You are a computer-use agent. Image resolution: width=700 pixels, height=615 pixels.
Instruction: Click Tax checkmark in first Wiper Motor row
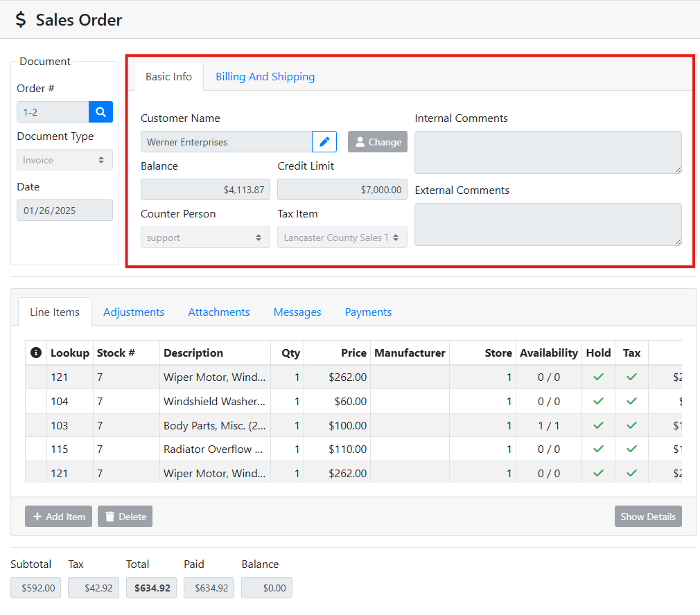tap(631, 377)
